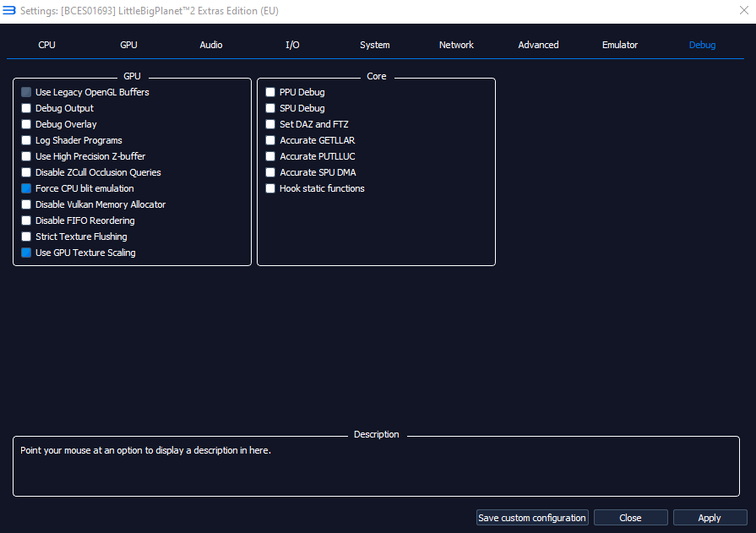
Task: Uncheck Use GPU Texture Scaling
Action: coord(26,253)
